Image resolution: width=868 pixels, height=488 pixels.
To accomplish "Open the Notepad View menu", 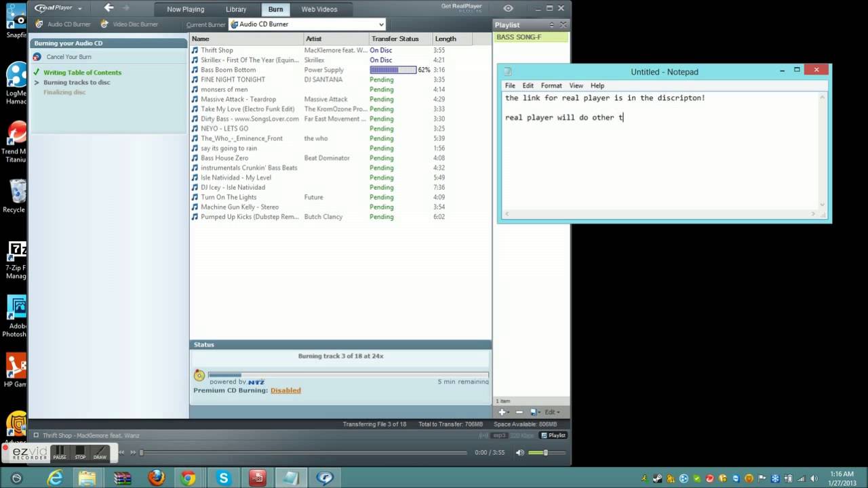I will pos(576,85).
